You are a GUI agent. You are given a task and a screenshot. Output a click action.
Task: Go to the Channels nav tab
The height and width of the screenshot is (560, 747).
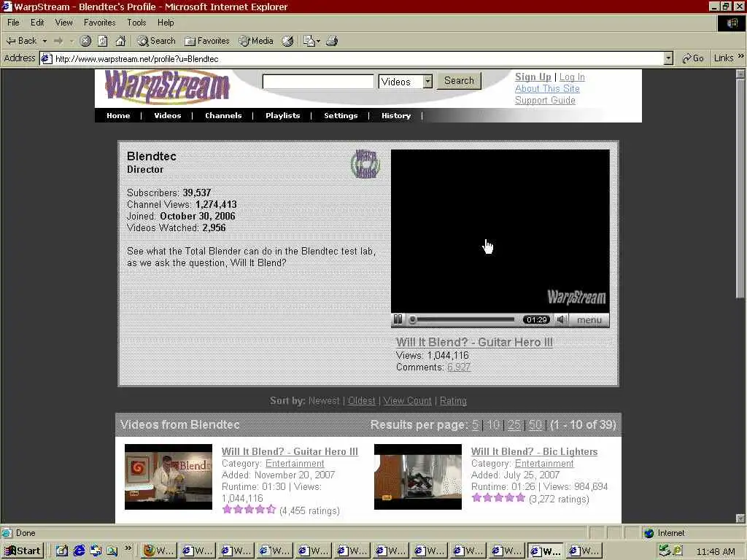point(223,115)
